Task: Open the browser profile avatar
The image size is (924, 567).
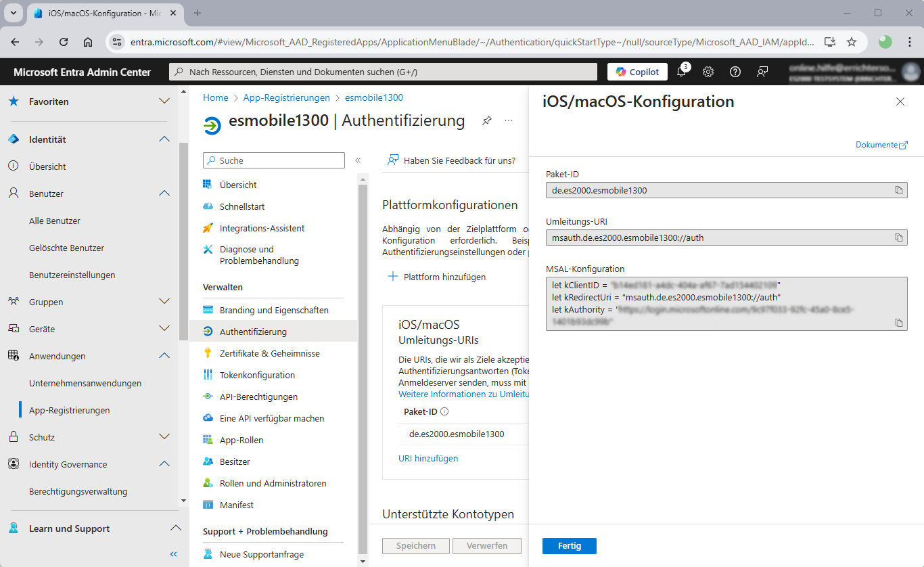Action: pos(885,42)
